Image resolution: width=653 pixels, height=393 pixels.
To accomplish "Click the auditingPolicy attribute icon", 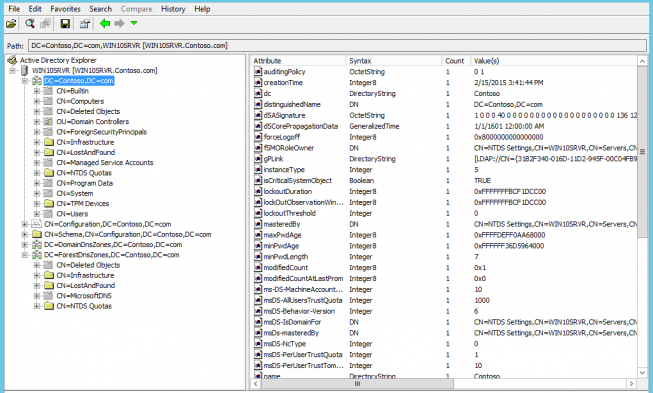I will point(258,72).
